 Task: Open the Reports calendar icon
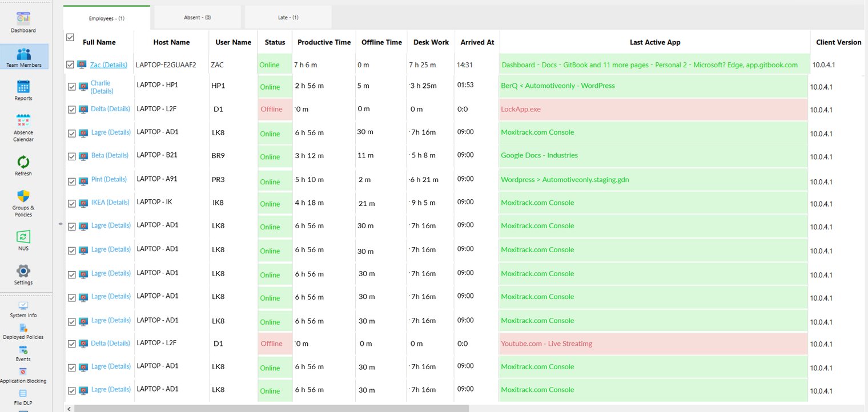pyautogui.click(x=23, y=87)
